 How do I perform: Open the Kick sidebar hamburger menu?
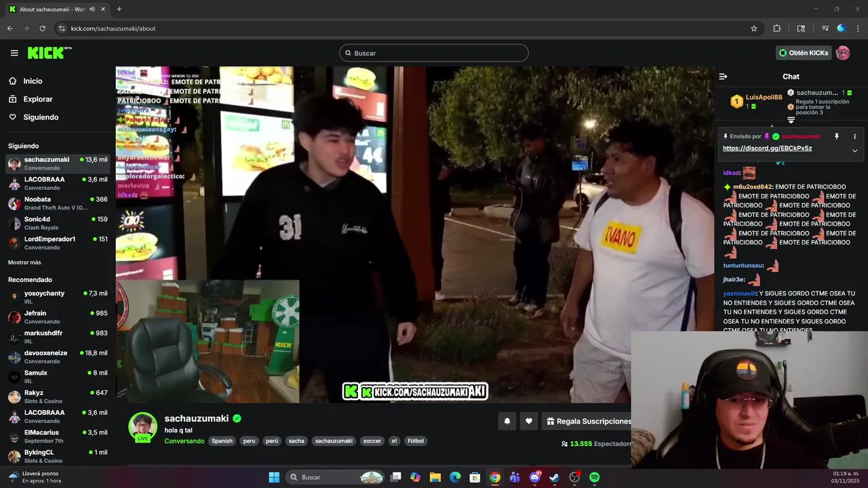[14, 53]
